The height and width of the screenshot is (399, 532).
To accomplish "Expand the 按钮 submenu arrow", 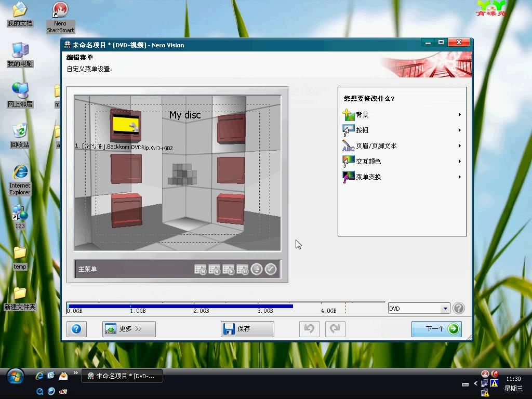I will pos(459,130).
